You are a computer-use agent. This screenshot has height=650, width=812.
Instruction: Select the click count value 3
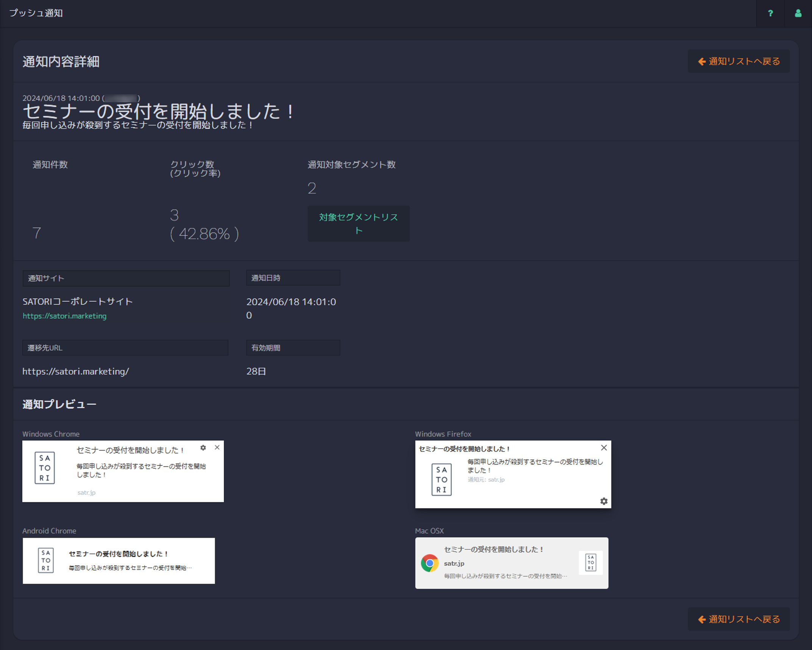(x=174, y=215)
